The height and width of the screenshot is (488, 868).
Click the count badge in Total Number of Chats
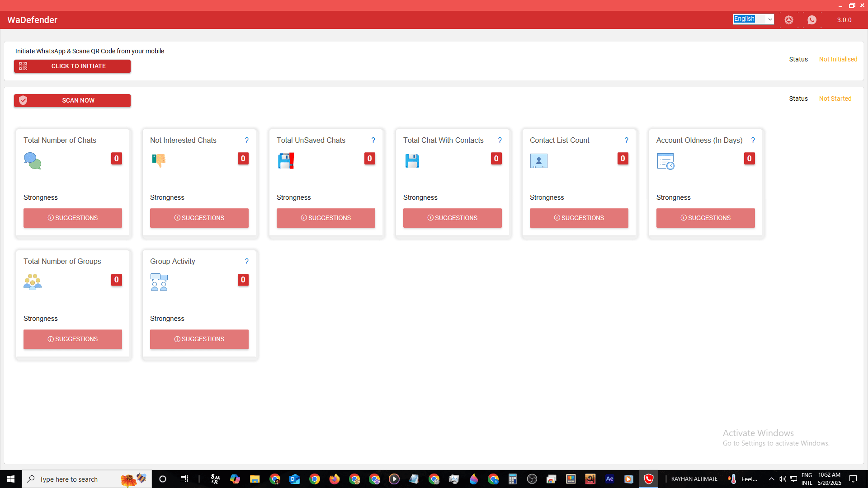click(117, 159)
